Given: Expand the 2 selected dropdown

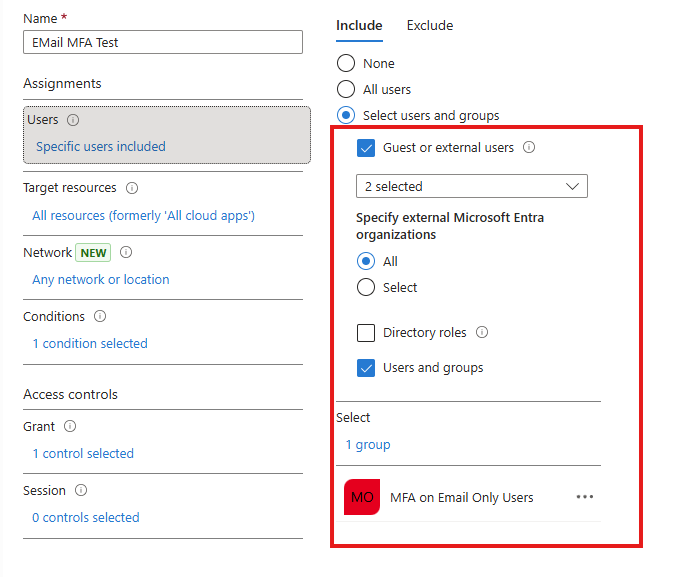Looking at the screenshot, I should (x=472, y=186).
